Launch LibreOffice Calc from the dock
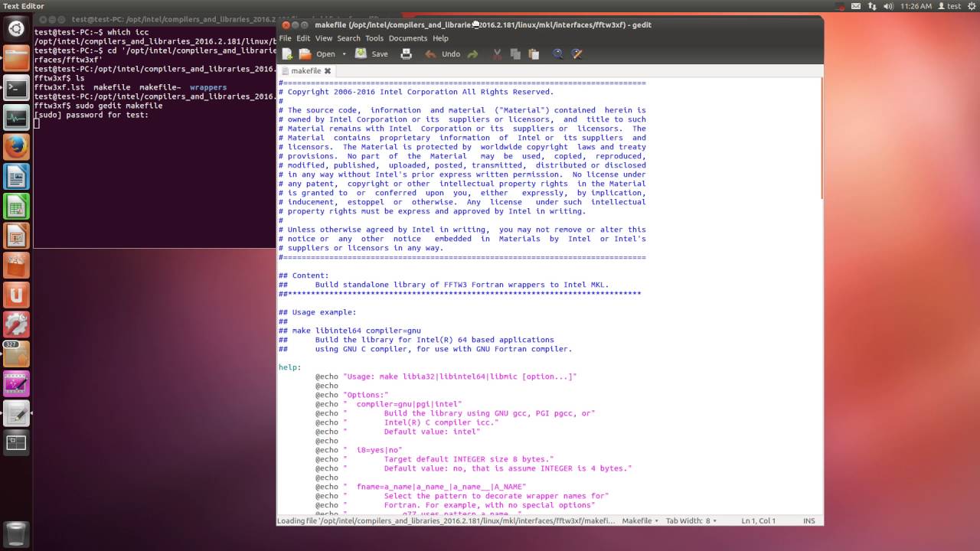Image resolution: width=980 pixels, height=551 pixels. point(16,206)
